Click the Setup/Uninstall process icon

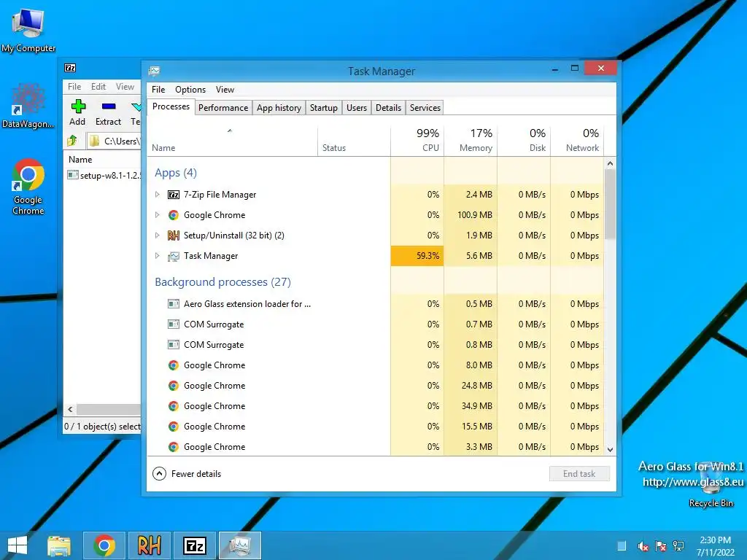(x=174, y=236)
